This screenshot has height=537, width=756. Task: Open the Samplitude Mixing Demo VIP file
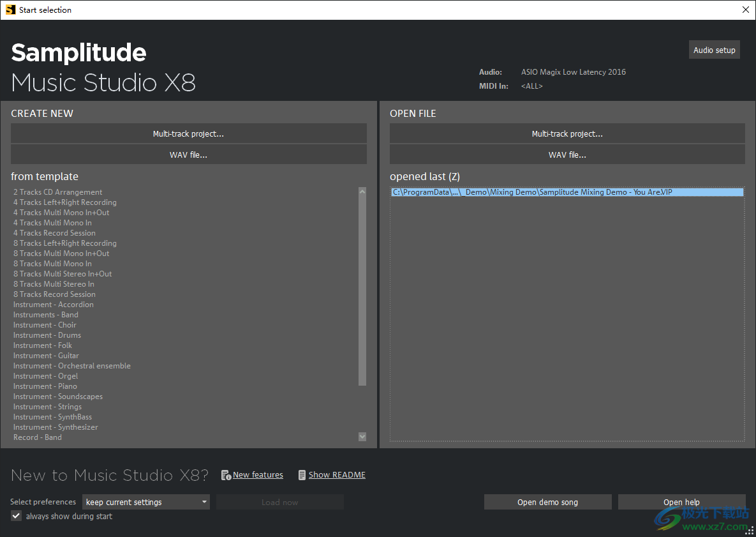pos(567,192)
